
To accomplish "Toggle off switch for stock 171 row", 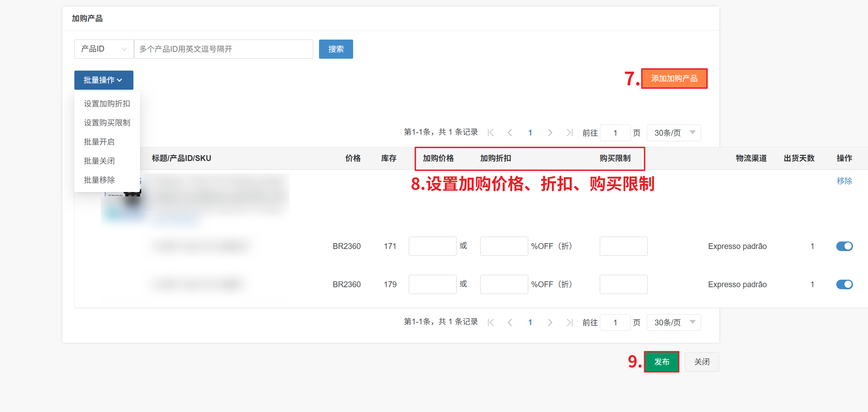I will (x=844, y=246).
